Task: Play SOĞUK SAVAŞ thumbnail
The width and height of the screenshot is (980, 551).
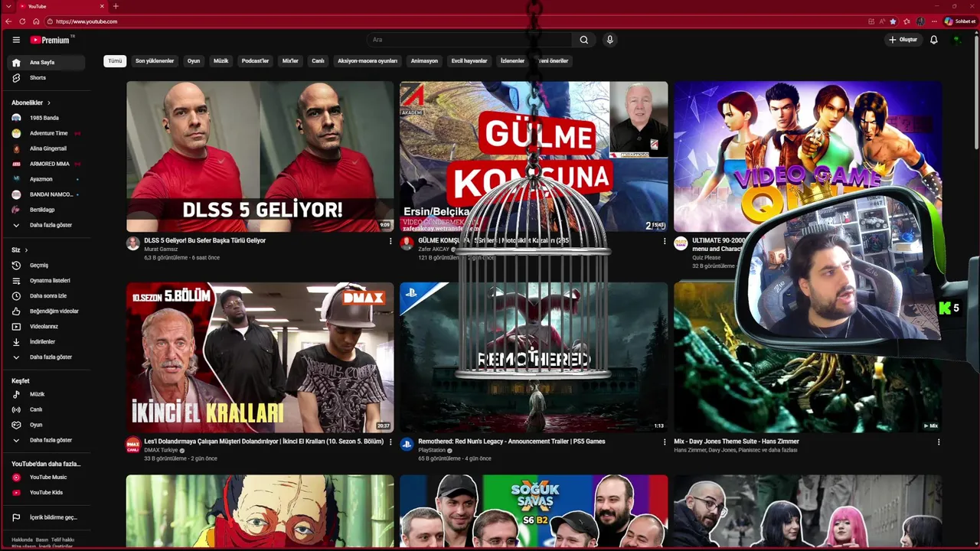Action: coord(534,510)
